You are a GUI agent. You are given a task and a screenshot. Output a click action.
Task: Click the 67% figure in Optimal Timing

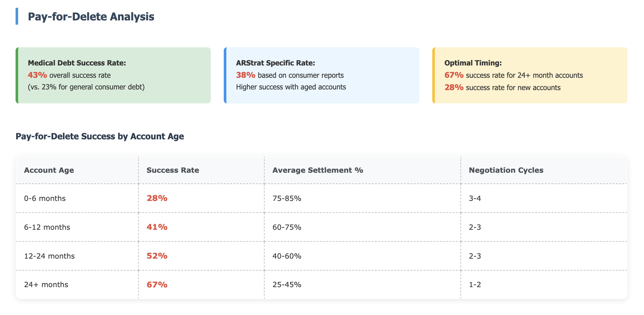click(454, 75)
